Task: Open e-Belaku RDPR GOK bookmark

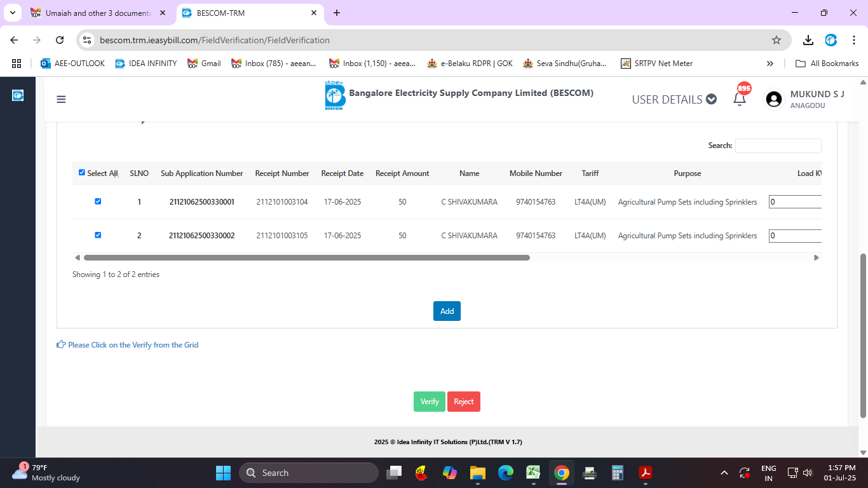Action: coord(470,64)
